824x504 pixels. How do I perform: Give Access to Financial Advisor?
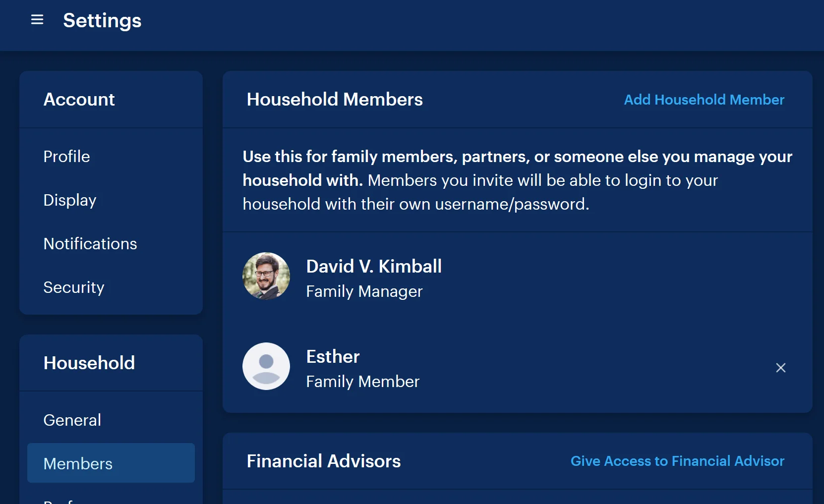[677, 461]
